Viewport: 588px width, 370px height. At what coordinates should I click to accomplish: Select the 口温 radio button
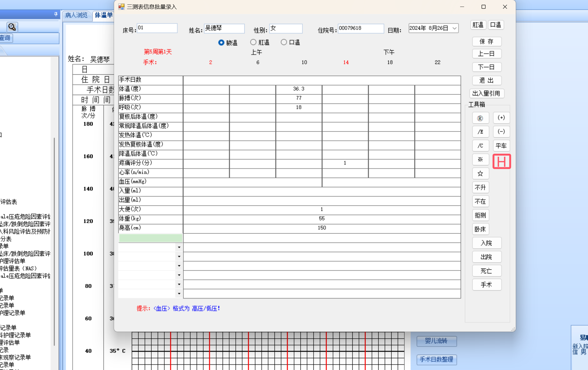point(284,42)
